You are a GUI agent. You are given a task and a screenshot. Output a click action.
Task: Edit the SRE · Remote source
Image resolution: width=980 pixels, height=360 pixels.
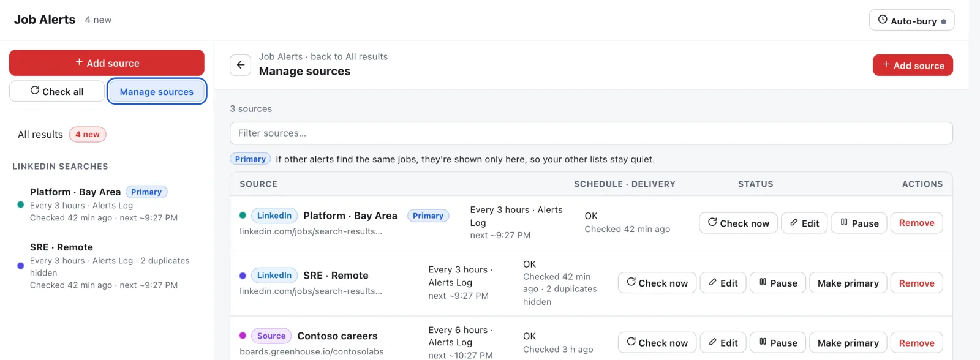[723, 283]
